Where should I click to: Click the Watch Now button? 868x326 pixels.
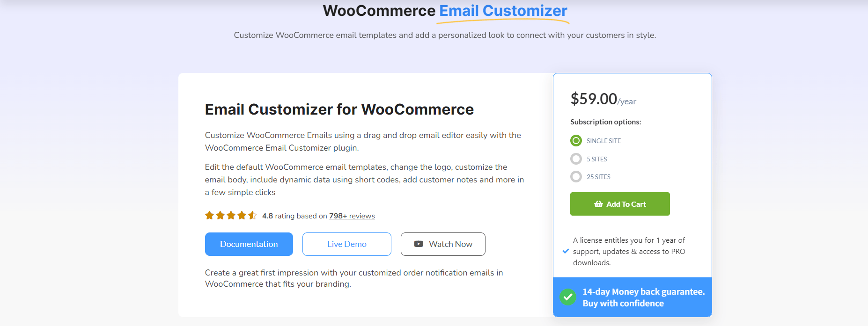click(442, 244)
